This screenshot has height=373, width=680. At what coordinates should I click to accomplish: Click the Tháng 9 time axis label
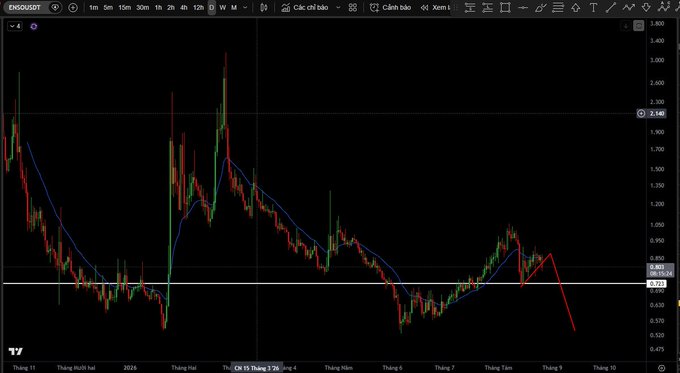click(x=552, y=368)
